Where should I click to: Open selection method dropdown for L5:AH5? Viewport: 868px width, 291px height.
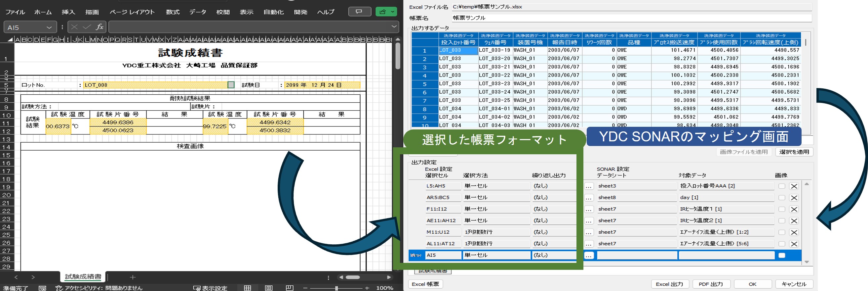[496, 186]
